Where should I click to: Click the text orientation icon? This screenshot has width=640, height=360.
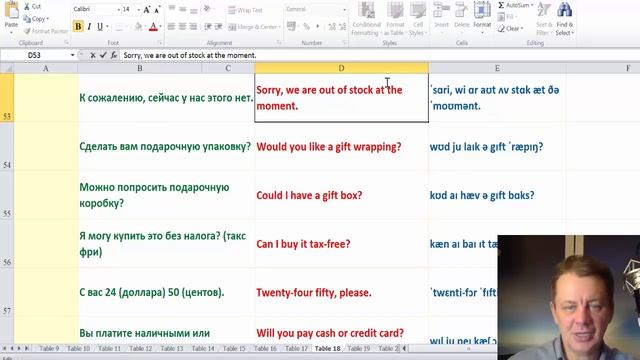[x=208, y=9]
